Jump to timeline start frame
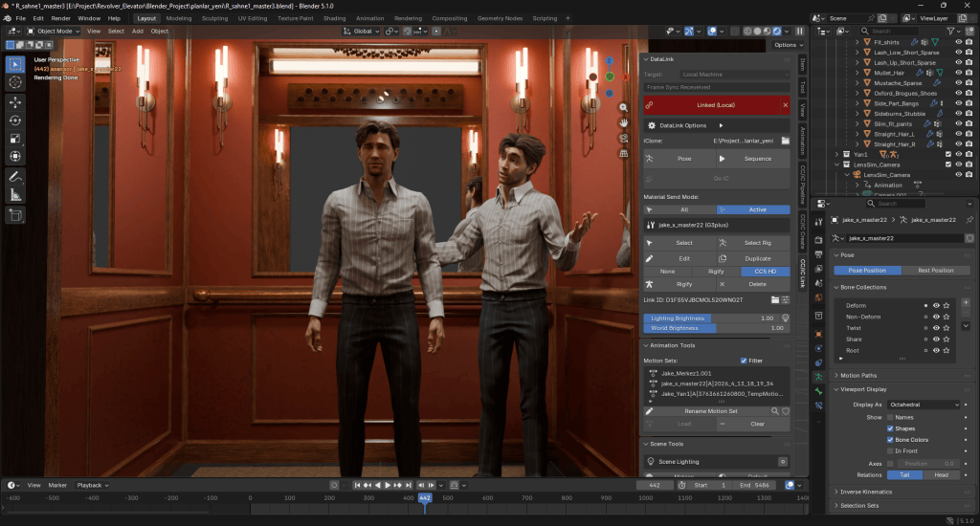 pyautogui.click(x=357, y=485)
